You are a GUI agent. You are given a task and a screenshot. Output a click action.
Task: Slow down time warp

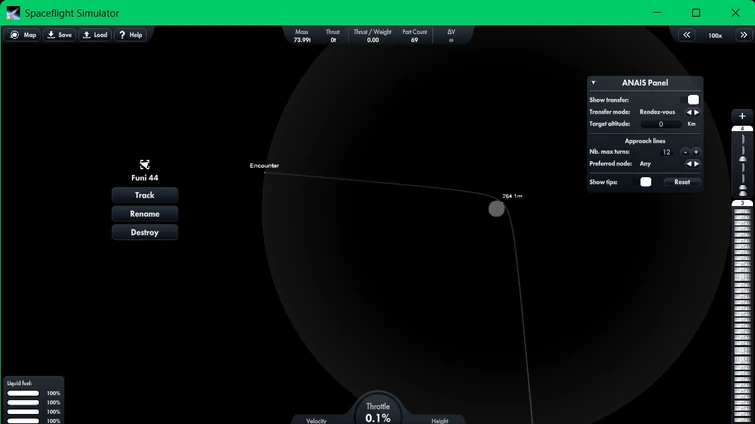coord(687,35)
